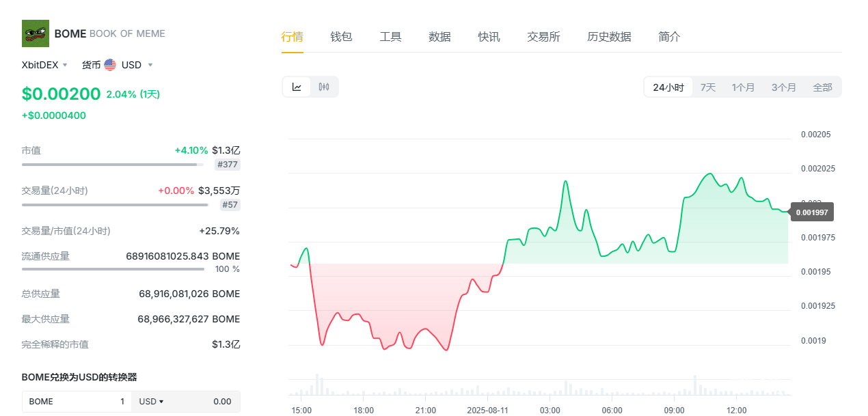Select the 3个月 time range
This screenshot has height=416, width=868.
pos(783,87)
